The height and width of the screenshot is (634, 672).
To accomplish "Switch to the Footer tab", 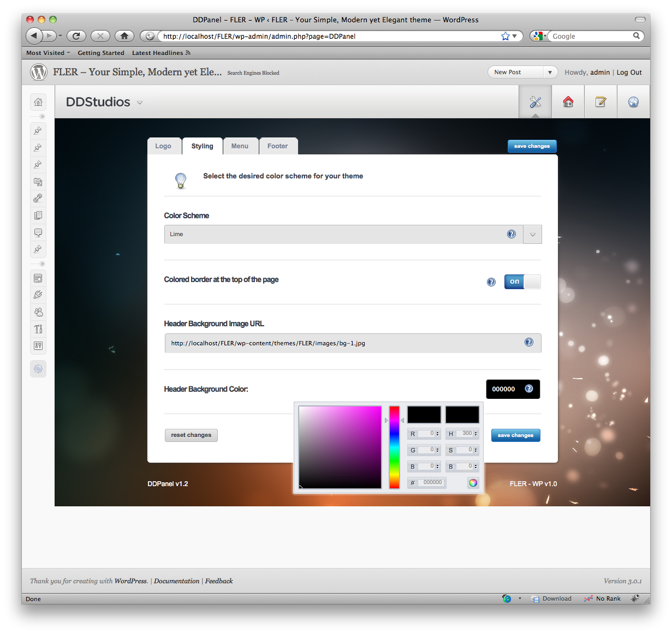I will coord(277,146).
